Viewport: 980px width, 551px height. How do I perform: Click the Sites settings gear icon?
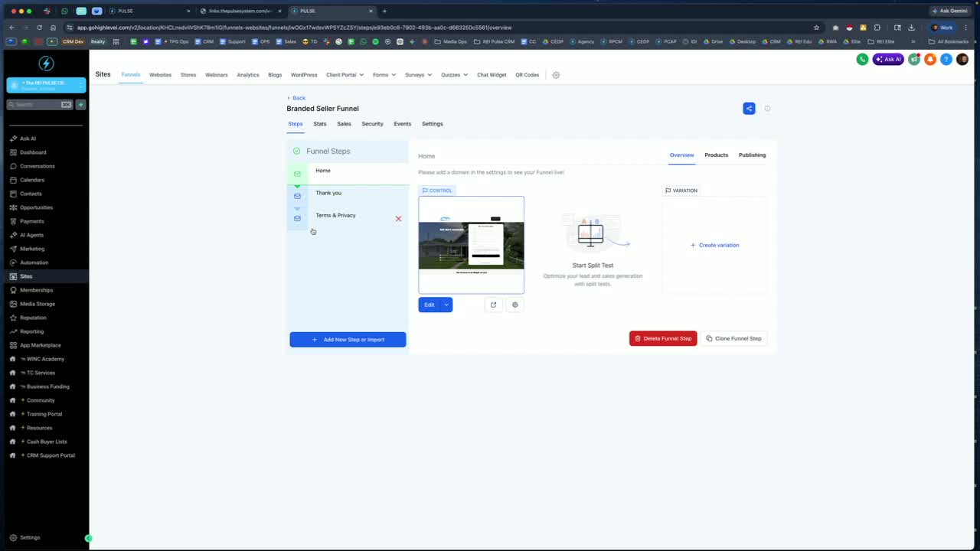pos(556,75)
